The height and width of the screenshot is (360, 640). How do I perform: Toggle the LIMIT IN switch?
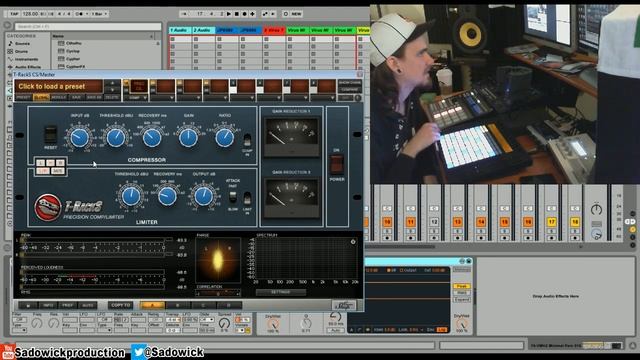(247, 199)
